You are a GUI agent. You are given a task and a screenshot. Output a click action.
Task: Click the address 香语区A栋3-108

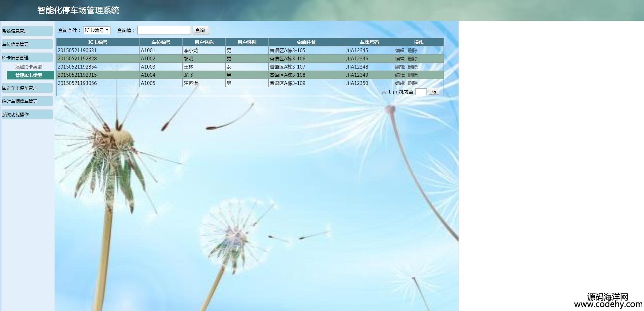coord(287,75)
